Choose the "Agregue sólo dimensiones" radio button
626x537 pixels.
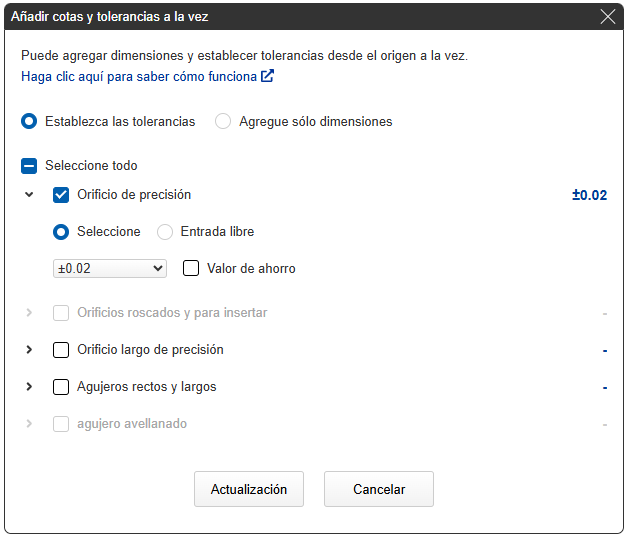click(223, 121)
